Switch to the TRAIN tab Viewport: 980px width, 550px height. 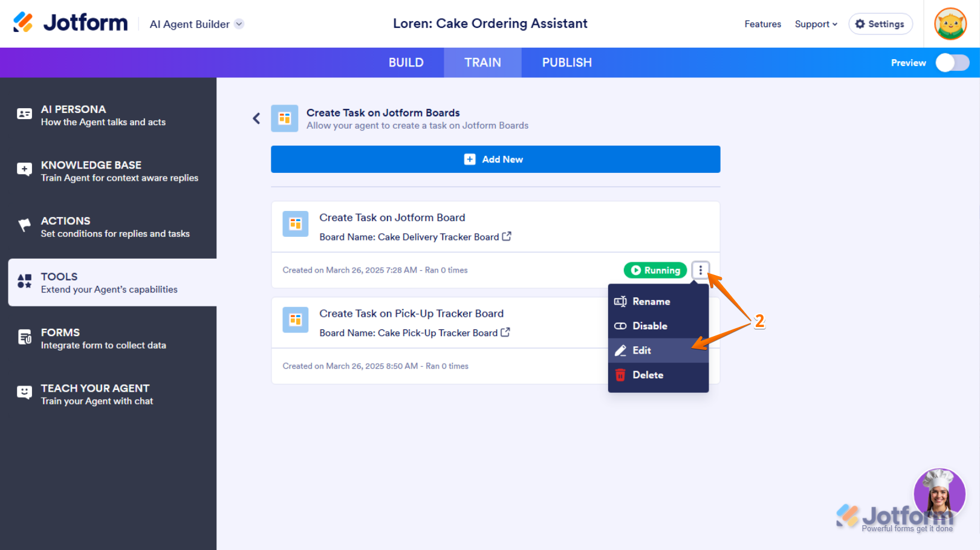(482, 62)
